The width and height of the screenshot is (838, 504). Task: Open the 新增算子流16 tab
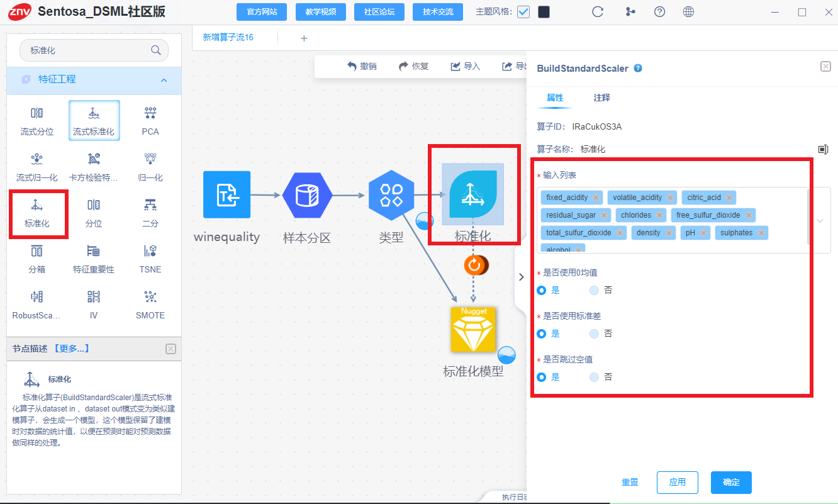pyautogui.click(x=228, y=38)
